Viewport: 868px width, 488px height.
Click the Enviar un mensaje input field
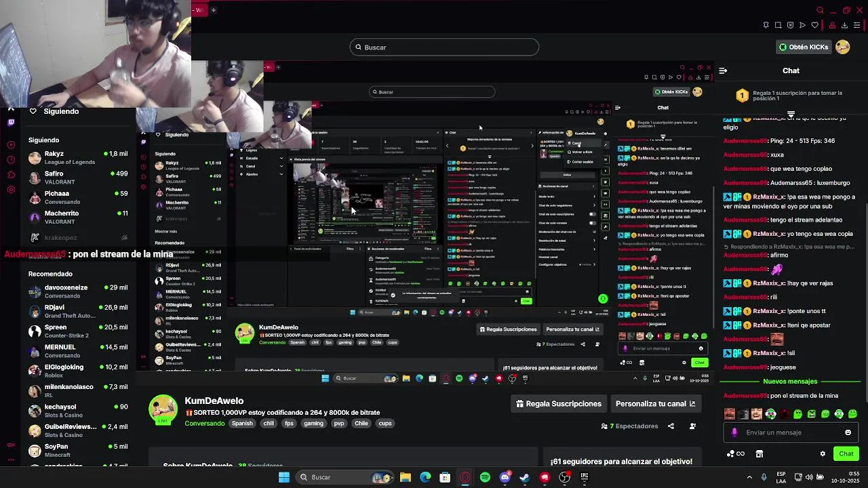click(790, 432)
